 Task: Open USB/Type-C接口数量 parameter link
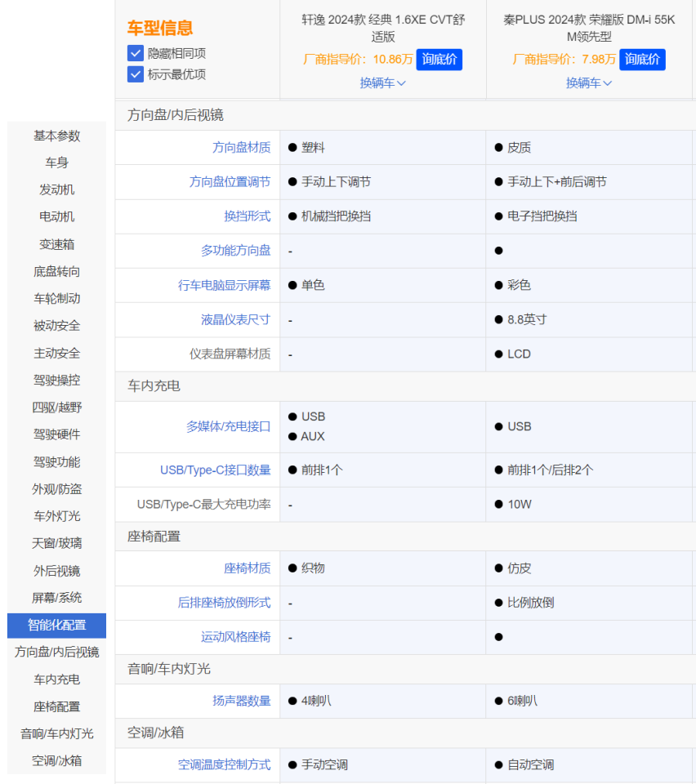point(216,470)
